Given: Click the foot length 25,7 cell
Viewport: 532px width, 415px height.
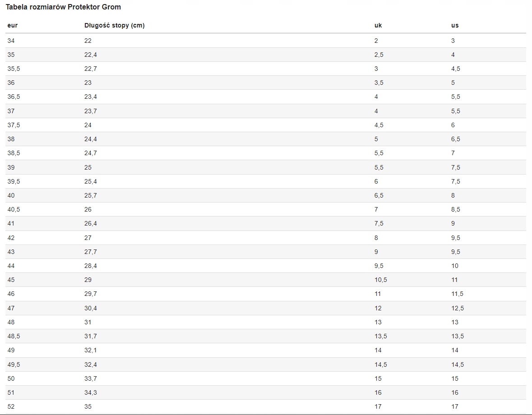Looking at the screenshot, I should pos(90,195).
